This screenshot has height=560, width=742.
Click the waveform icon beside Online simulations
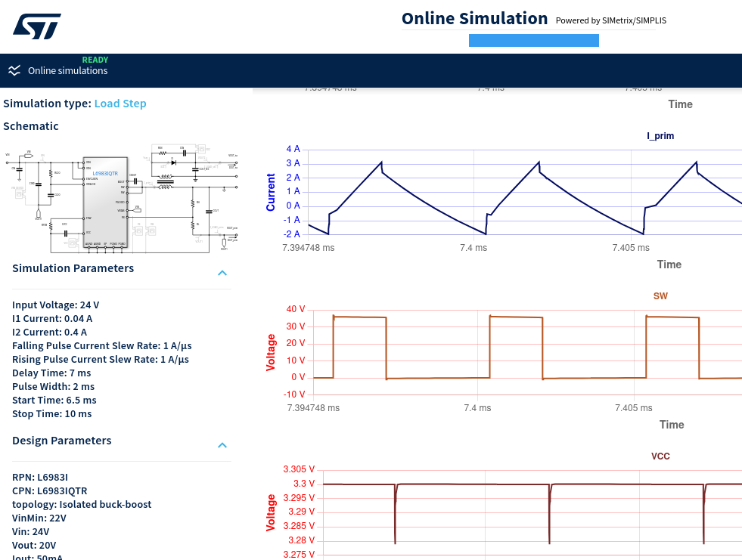coord(14,70)
